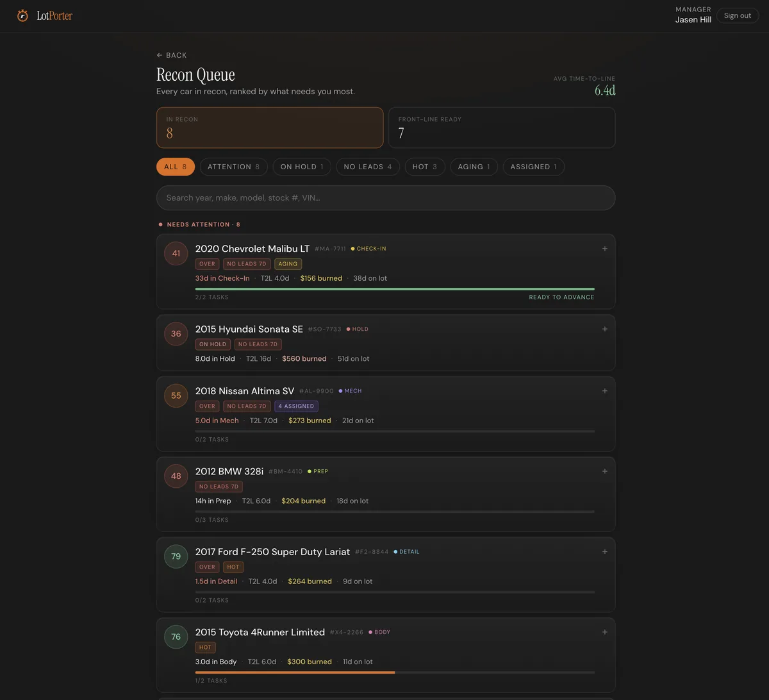The height and width of the screenshot is (700, 769).
Task: Click $560 burned on Sonata
Action: [x=304, y=359]
